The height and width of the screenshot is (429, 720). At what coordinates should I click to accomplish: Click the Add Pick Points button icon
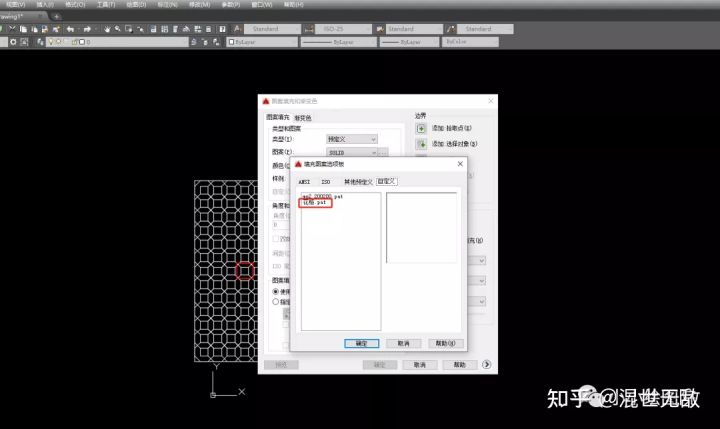pos(421,129)
